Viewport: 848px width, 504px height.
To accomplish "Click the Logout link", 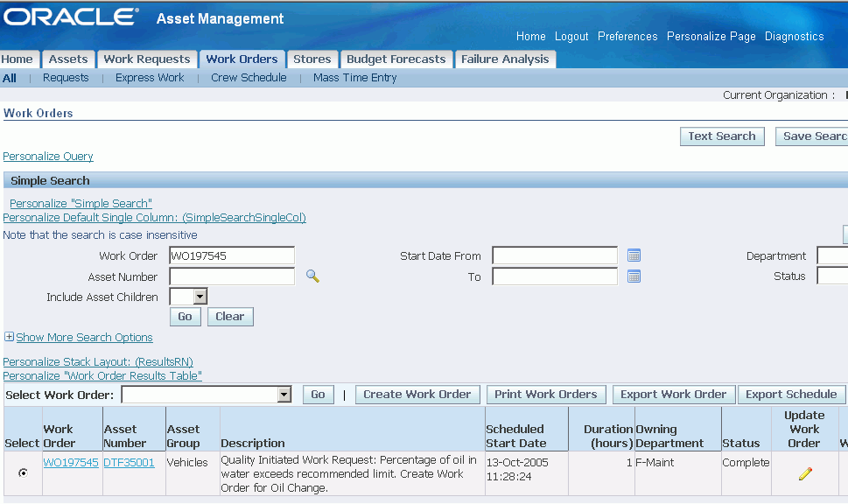I will coord(571,36).
